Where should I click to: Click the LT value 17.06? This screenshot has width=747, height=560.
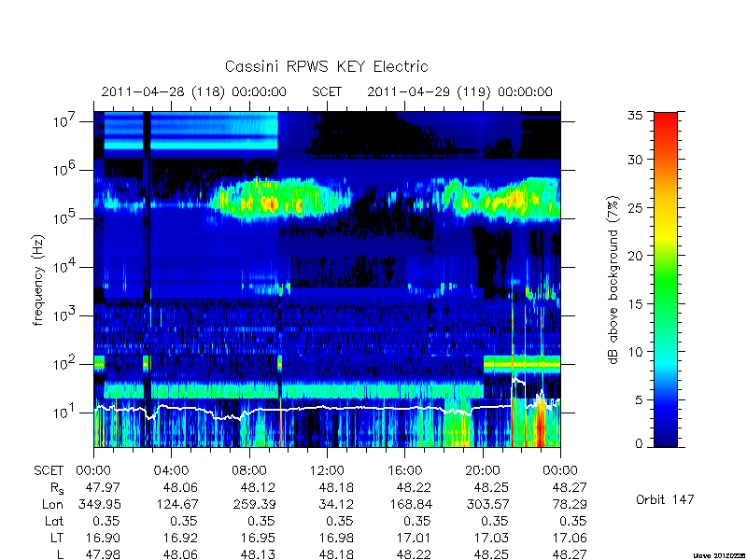tap(570, 538)
